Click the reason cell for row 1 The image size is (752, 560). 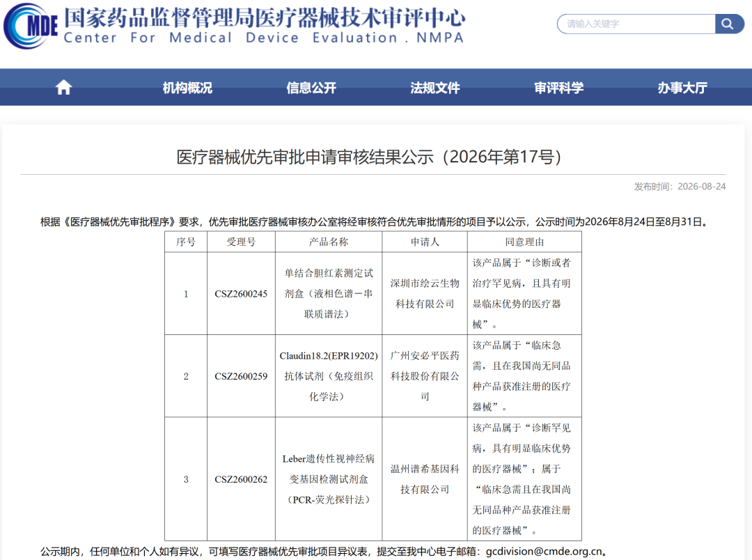click(x=524, y=294)
